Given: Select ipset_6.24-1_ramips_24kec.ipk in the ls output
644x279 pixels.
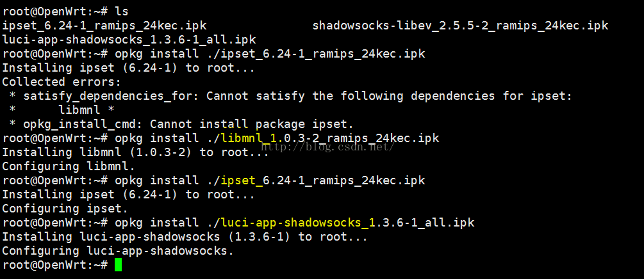Looking at the screenshot, I should pos(104,26).
